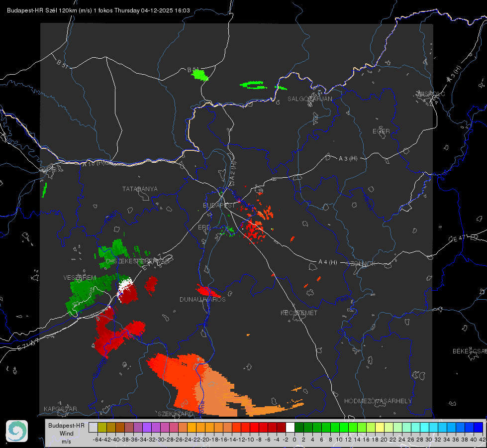Pick the white zero-velocity legend swatch

(x=290, y=427)
